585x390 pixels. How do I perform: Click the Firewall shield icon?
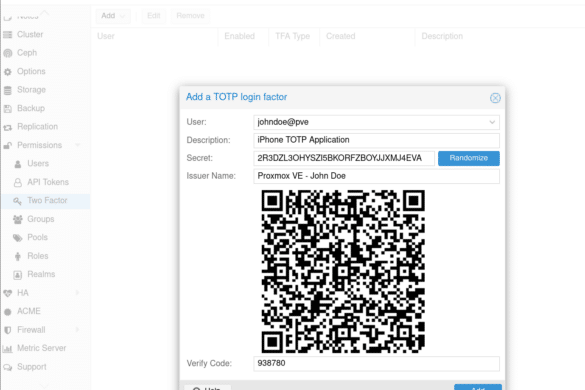(x=7, y=330)
